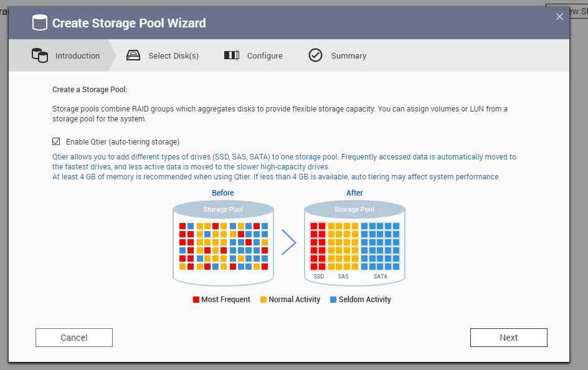
Task: Open the Configure wizard step
Action: point(265,56)
